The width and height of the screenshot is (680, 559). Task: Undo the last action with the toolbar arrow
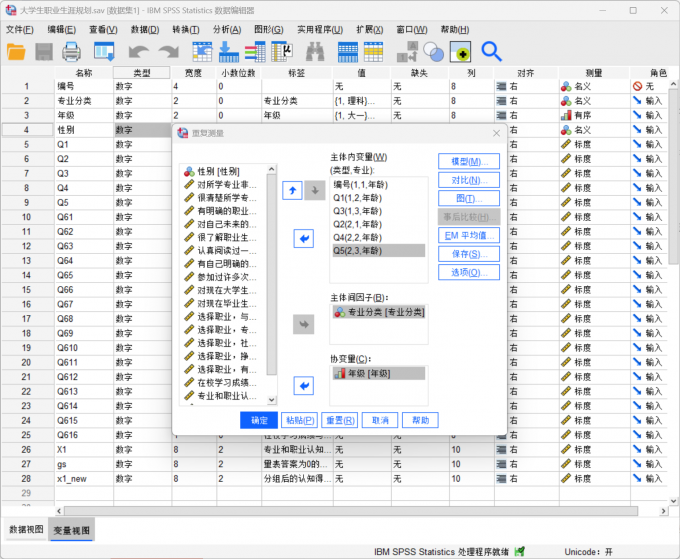tap(139, 52)
